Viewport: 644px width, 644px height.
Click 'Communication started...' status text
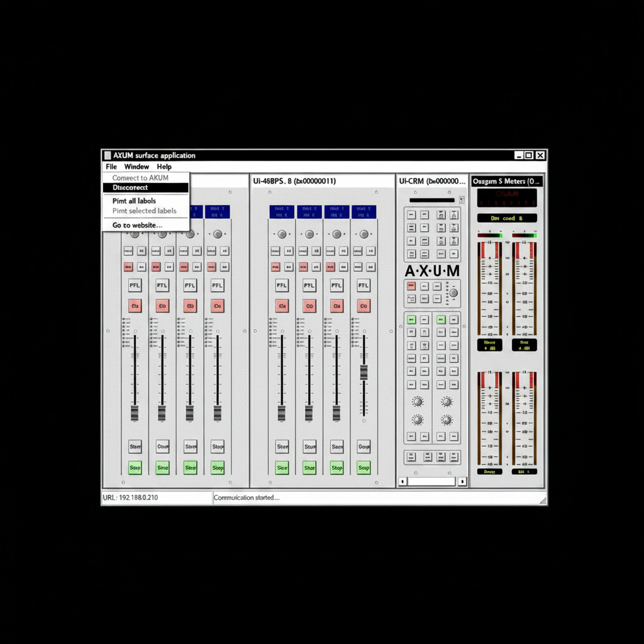(x=247, y=497)
